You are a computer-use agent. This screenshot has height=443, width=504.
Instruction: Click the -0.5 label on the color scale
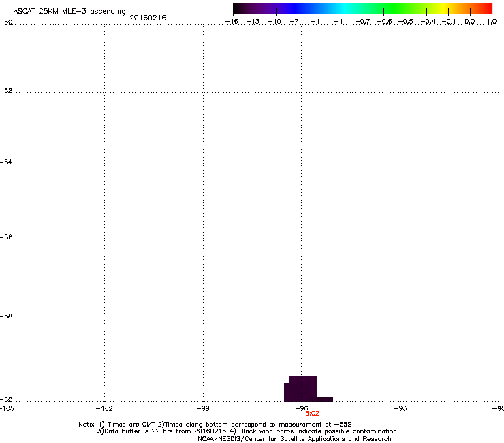pos(406,22)
